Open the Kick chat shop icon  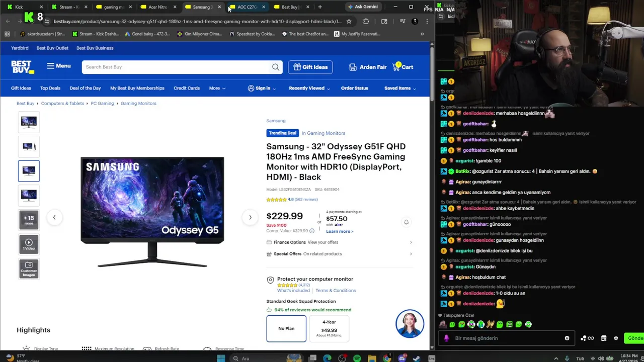click(x=604, y=338)
